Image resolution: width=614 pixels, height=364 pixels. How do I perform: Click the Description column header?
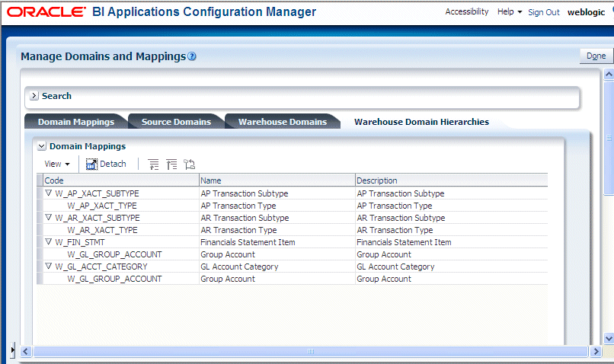(452, 180)
